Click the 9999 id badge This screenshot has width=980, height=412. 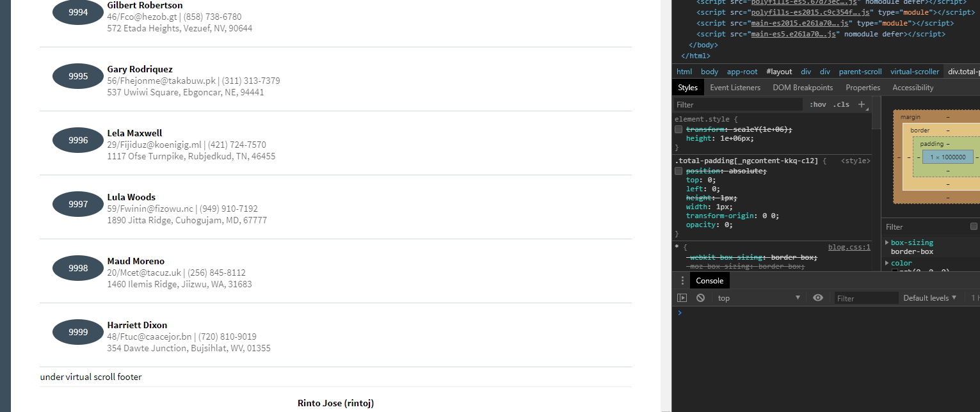pyautogui.click(x=78, y=332)
